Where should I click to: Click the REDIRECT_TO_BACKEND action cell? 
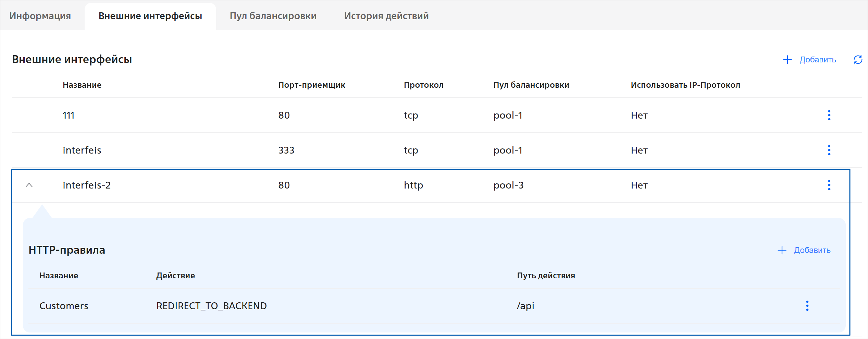211,306
